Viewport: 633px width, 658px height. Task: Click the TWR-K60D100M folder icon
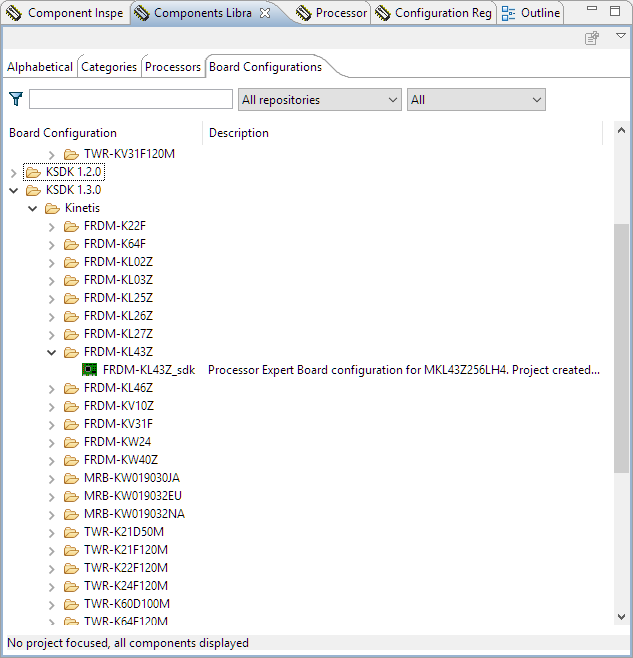(x=71, y=604)
